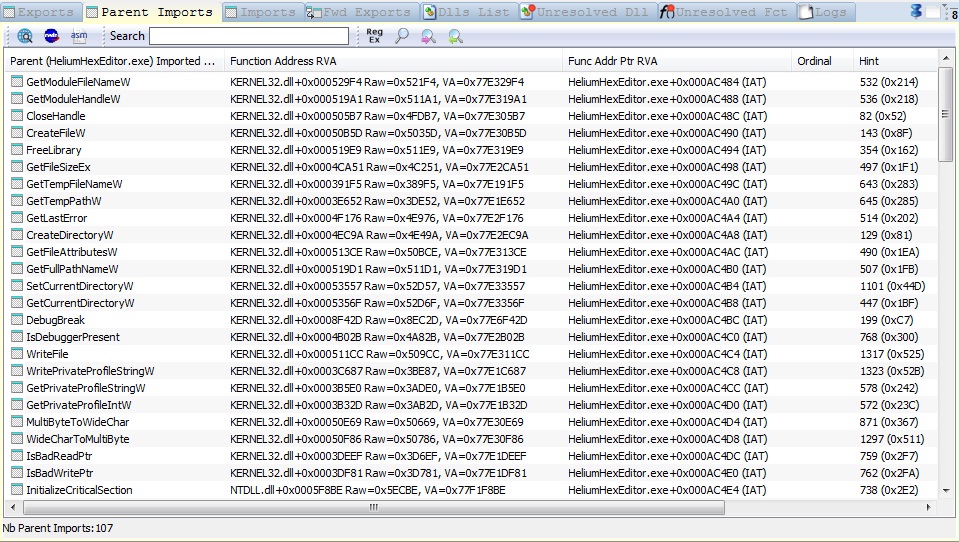Sort by Function Address RVA column header

tap(393, 61)
